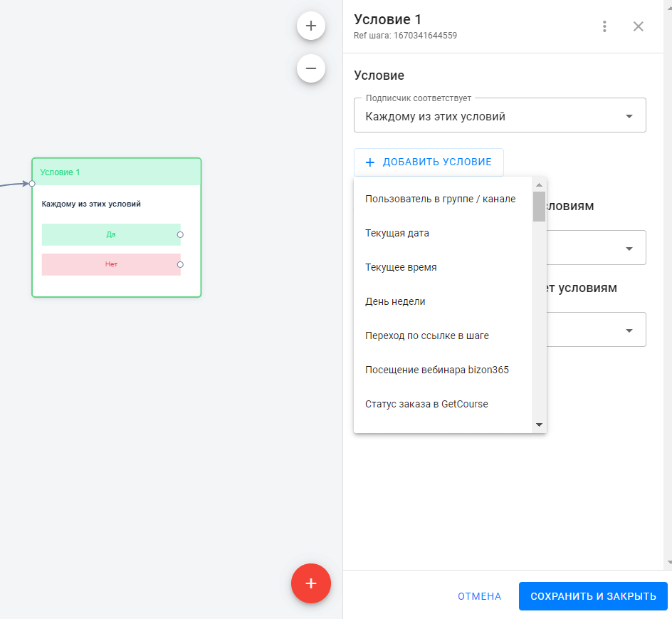Choose Текущая дата from list
Screen dimensions: 672x619
(x=397, y=233)
